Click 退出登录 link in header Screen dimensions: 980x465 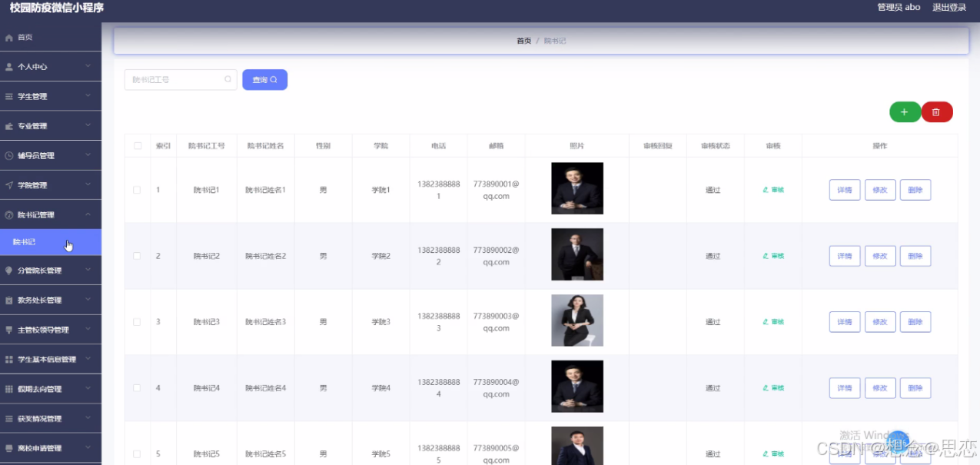(x=949, y=8)
